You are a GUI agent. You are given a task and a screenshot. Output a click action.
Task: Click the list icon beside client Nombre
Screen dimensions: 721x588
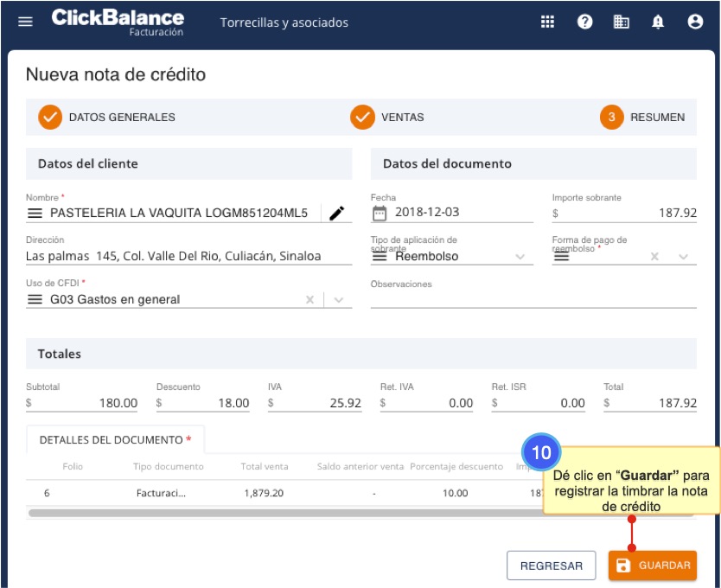35,213
